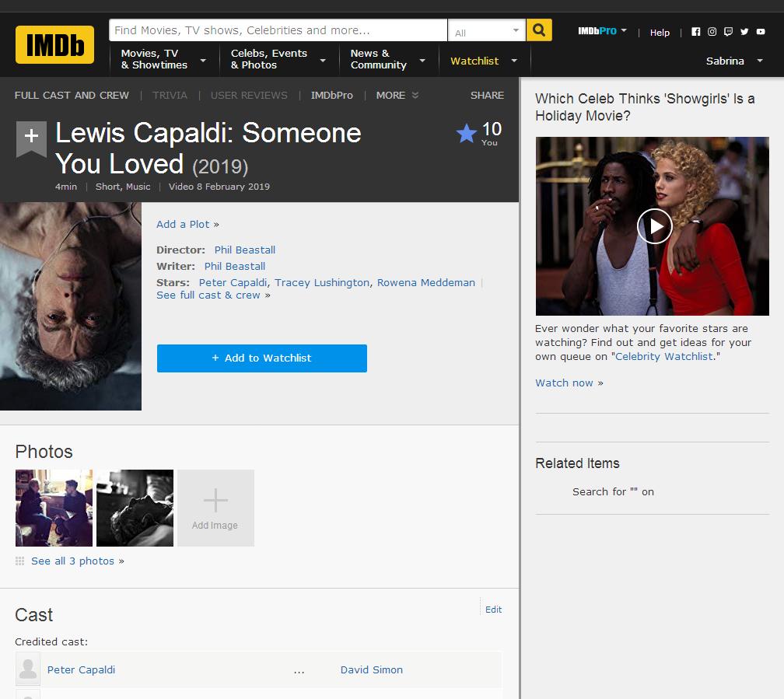Image resolution: width=784 pixels, height=699 pixels.
Task: Click Peter Capaldi's placeholder avatar in cast
Action: coord(28,669)
